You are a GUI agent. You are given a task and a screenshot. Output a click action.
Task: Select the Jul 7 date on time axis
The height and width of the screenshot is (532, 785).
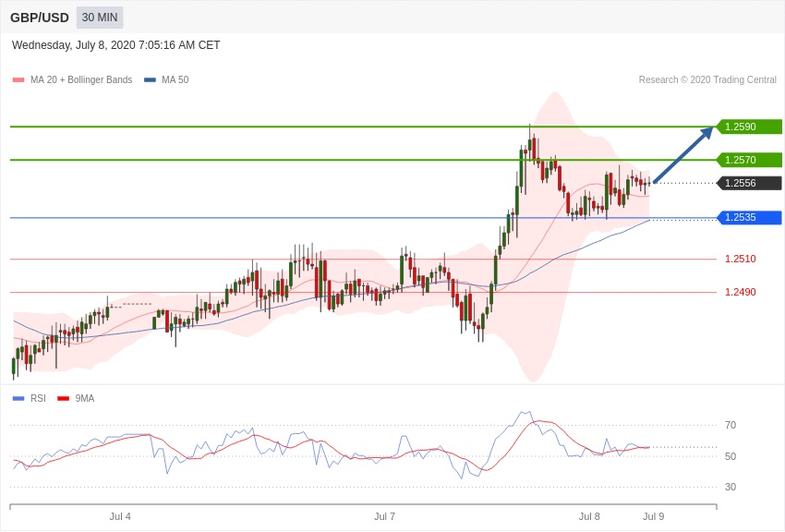pyautogui.click(x=384, y=516)
